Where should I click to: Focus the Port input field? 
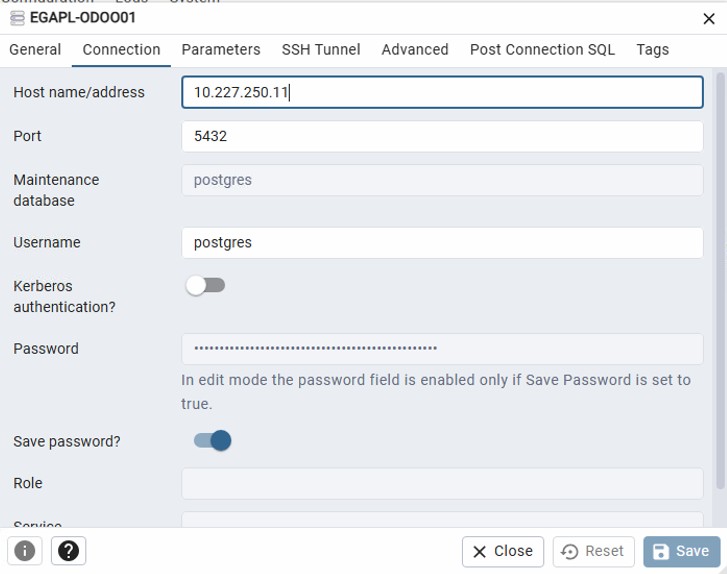click(x=442, y=136)
